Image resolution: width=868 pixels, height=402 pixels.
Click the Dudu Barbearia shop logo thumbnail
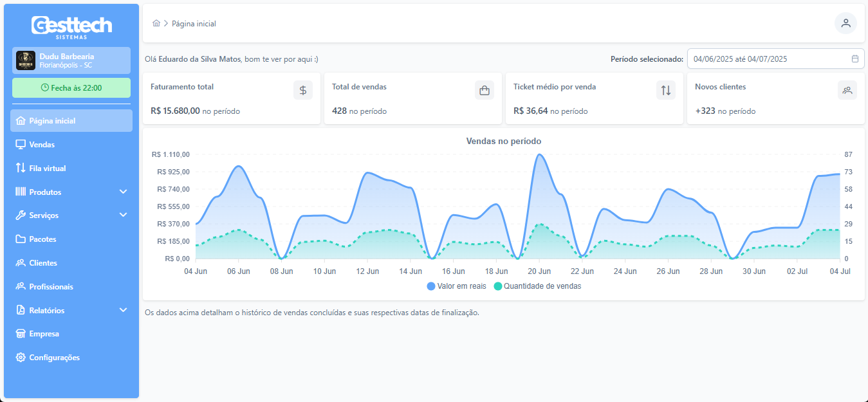pos(26,60)
